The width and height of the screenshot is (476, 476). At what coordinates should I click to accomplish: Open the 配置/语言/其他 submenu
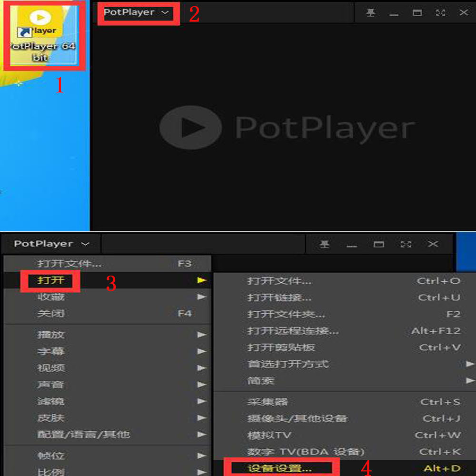click(108, 435)
